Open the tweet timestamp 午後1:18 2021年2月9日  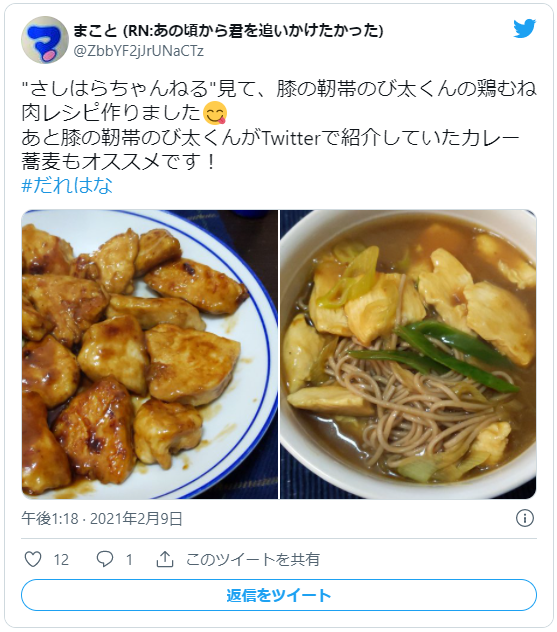(102, 518)
